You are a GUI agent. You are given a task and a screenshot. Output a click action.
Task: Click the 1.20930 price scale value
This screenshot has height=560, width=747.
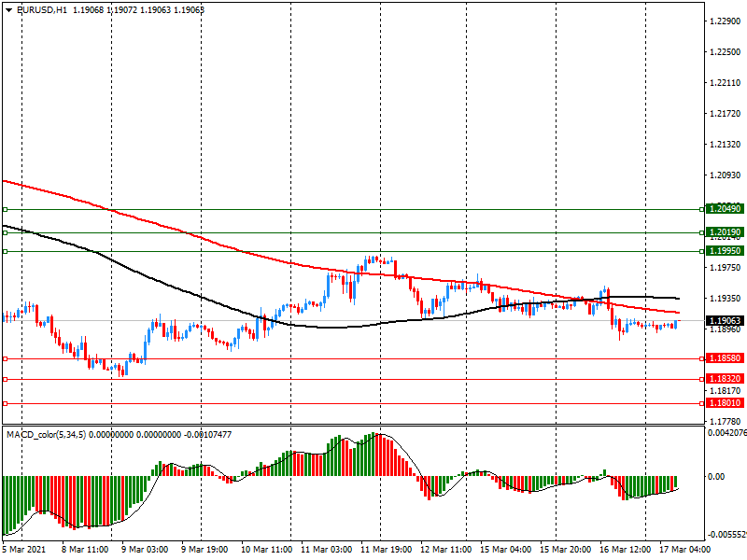(726, 175)
